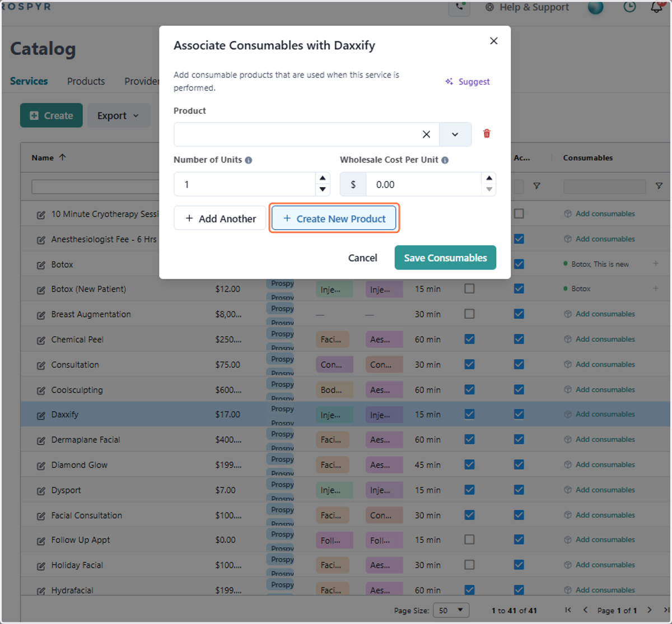The image size is (672, 624).
Task: Toggle the unchecked box in Breast Augmentation row
Action: coord(469,314)
